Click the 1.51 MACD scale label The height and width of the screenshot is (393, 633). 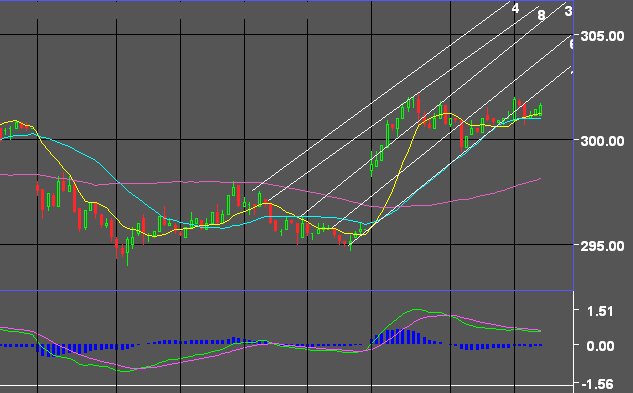click(x=600, y=311)
